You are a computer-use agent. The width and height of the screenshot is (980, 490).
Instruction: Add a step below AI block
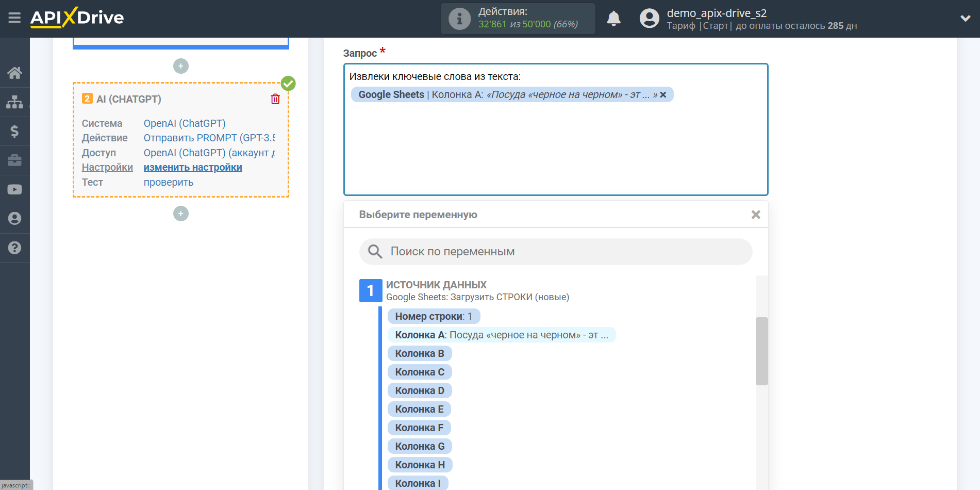[181, 214]
